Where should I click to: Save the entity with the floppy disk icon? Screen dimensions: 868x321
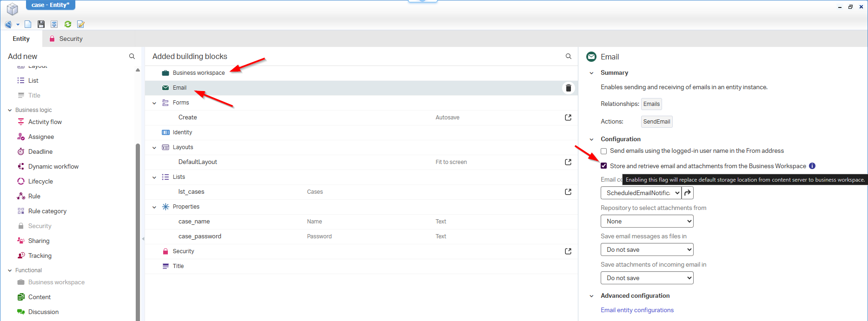click(x=41, y=24)
